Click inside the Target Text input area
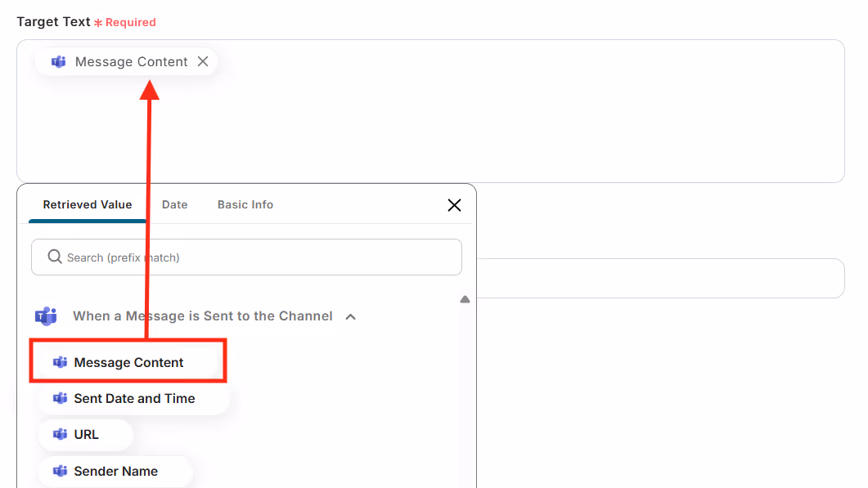The height and width of the screenshot is (488, 868). pyautogui.click(x=430, y=110)
